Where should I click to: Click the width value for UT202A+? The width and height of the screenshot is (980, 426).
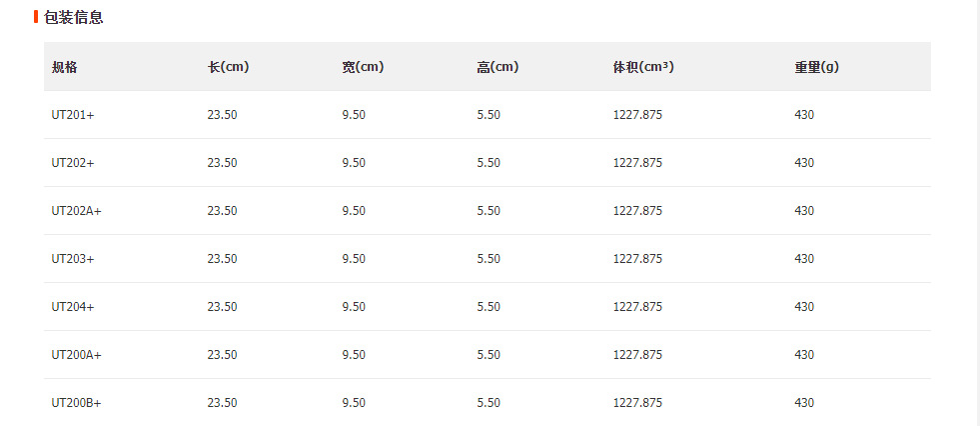[354, 211]
